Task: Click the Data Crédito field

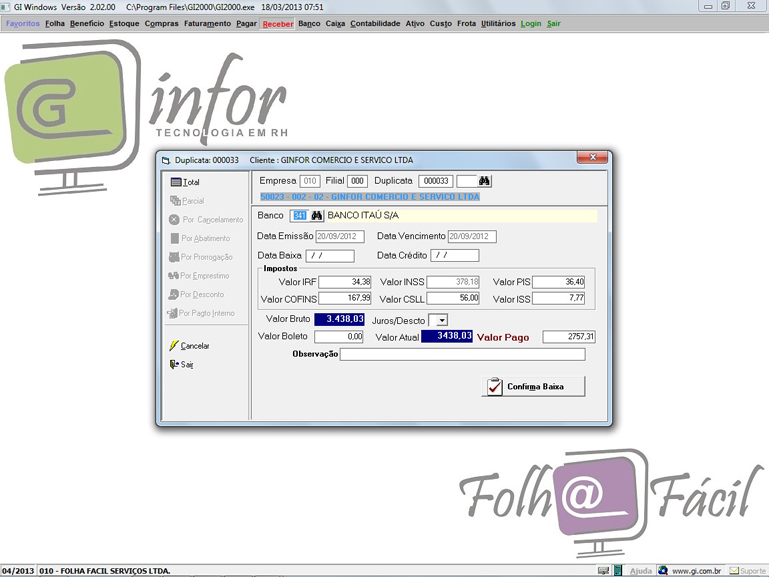Action: 455,255
